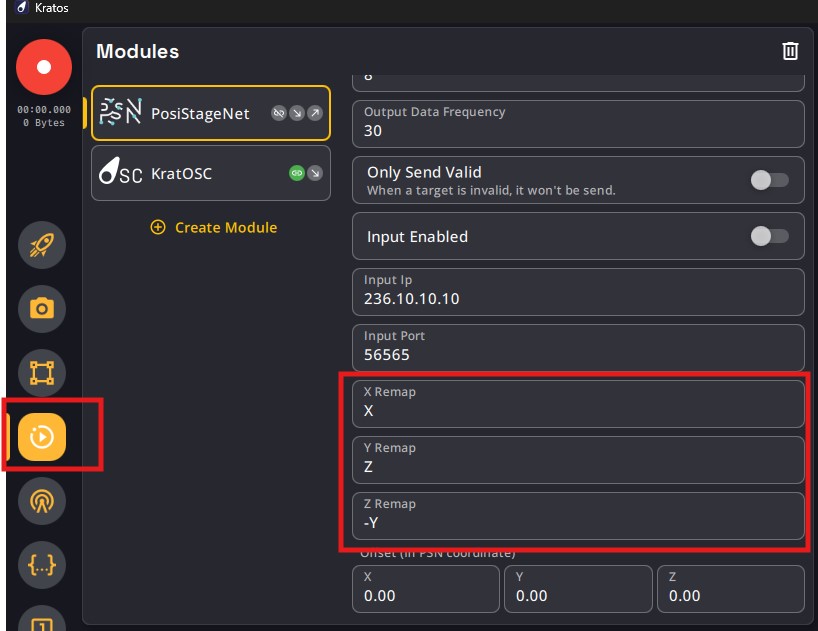Edit the offset Y value field

tap(578, 589)
